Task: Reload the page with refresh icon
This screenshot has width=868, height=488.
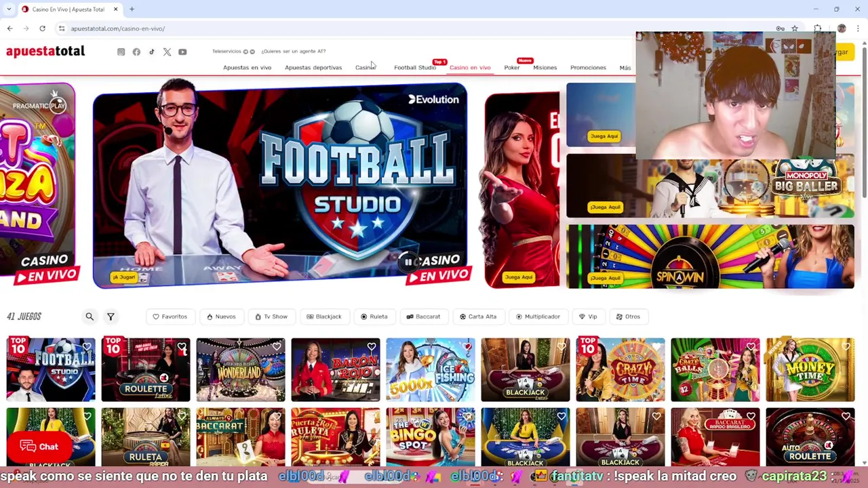Action: 42,28
